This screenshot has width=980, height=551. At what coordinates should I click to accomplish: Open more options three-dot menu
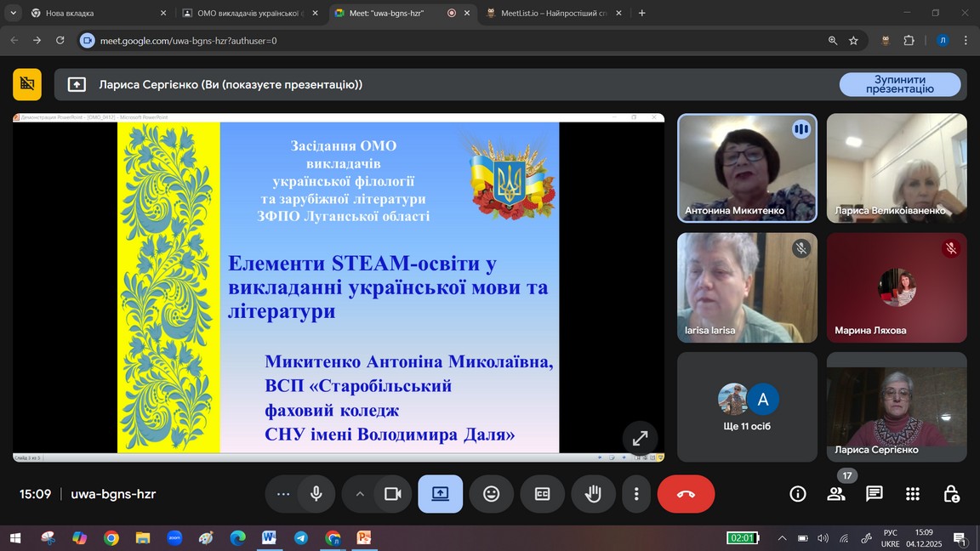pyautogui.click(x=636, y=494)
